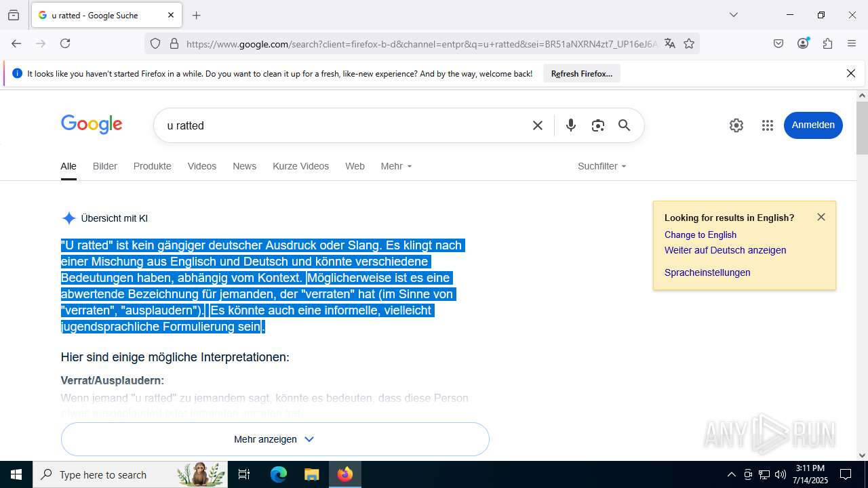This screenshot has height=488, width=868.
Task: Open Google quick settings gear
Action: pyautogui.click(x=736, y=125)
